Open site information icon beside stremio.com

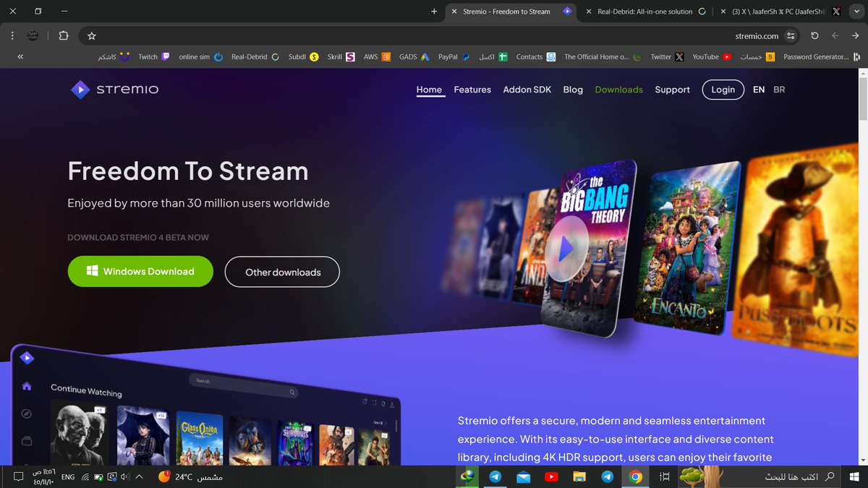click(791, 35)
